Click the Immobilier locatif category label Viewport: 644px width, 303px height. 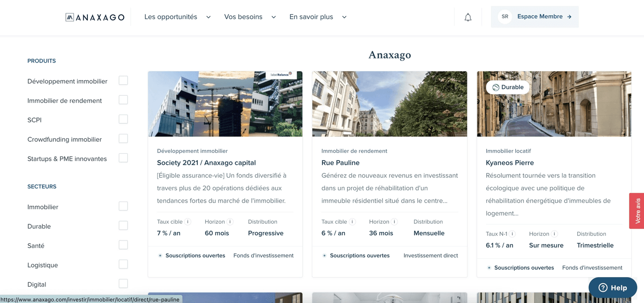pos(508,151)
